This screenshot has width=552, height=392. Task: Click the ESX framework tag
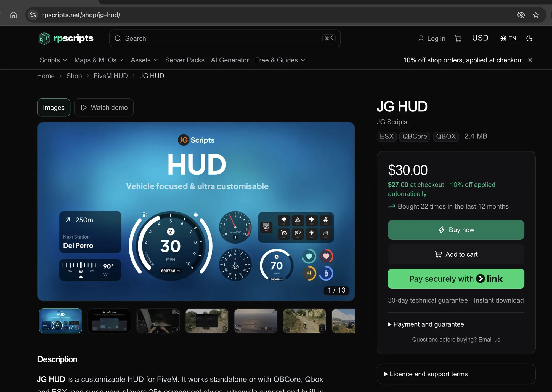click(386, 136)
